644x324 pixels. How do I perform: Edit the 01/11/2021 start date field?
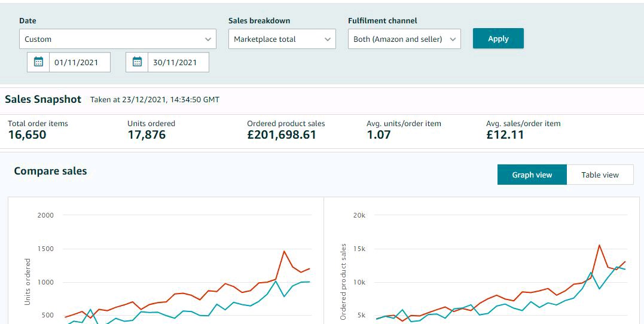pyautogui.click(x=80, y=62)
